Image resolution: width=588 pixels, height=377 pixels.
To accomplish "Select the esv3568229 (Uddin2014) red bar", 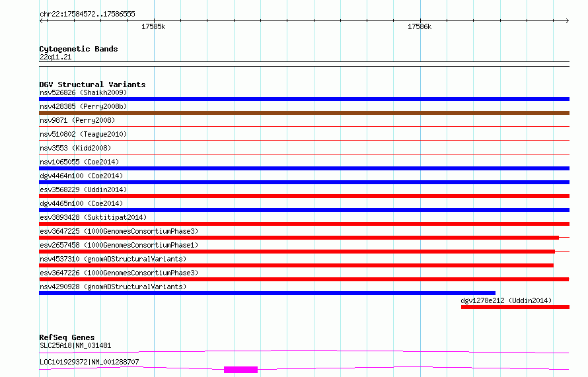I will [x=304, y=196].
